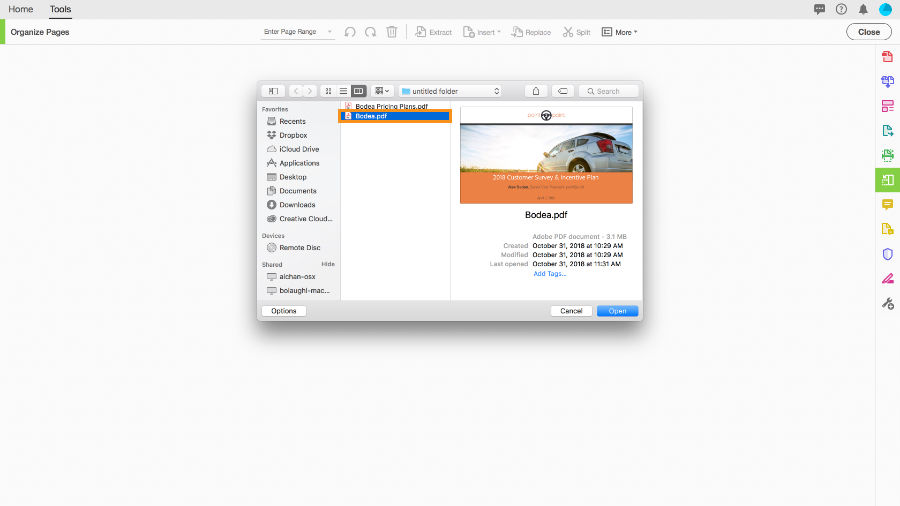The height and width of the screenshot is (506, 900).
Task: Click the share icon in file dialog
Action: click(536, 91)
